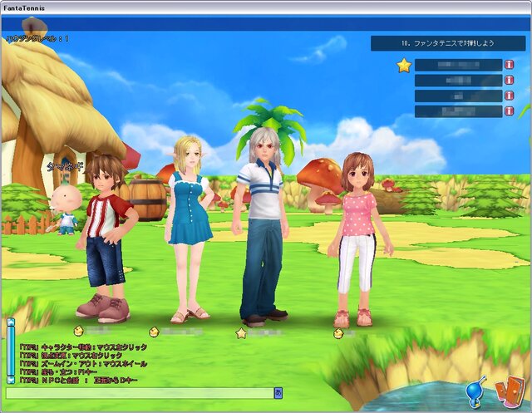Viewport: 532px width, 413px height.
Task: Click the タマネギ NPC character
Action: pyautogui.click(x=66, y=210)
